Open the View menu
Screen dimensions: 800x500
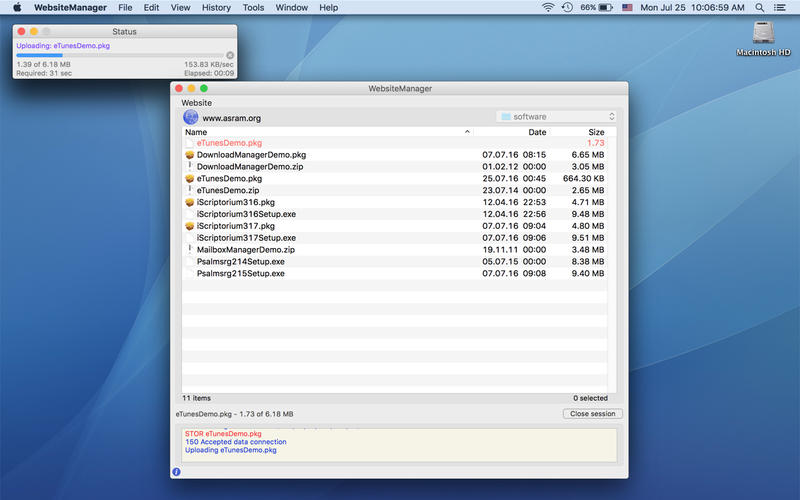point(180,8)
